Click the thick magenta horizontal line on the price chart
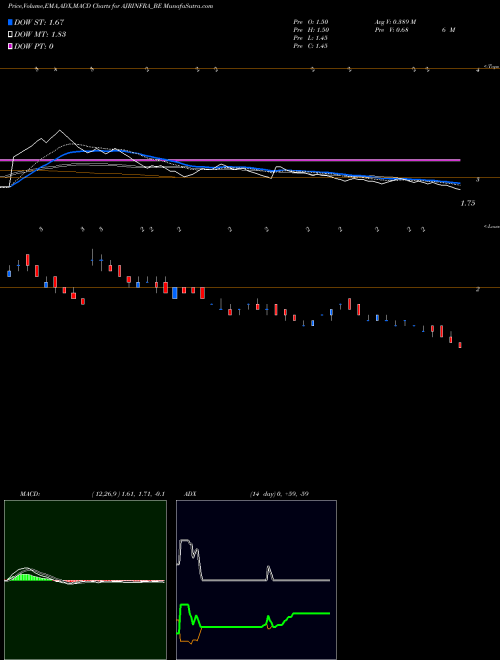 [230, 160]
